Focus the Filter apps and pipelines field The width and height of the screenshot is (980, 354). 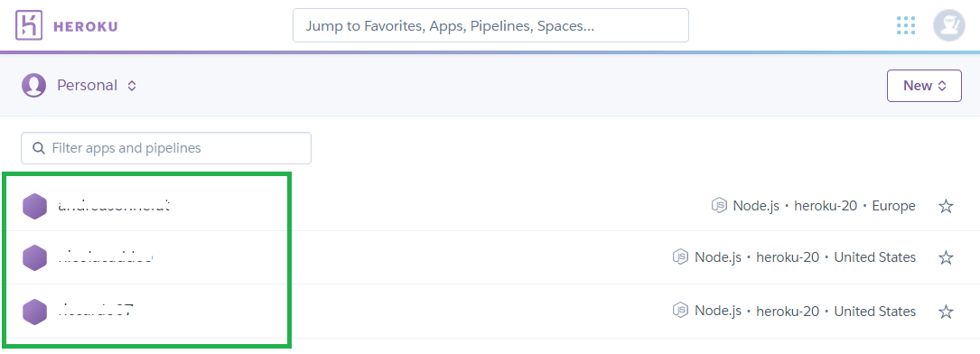(x=166, y=148)
